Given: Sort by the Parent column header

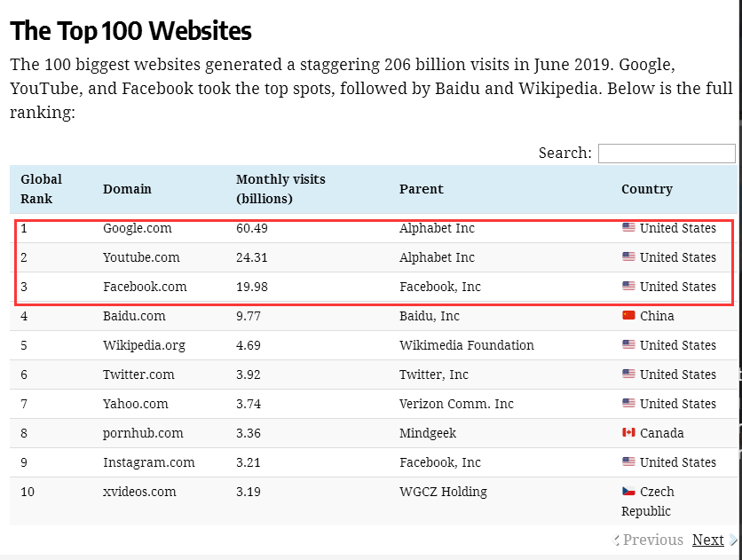Looking at the screenshot, I should (421, 189).
